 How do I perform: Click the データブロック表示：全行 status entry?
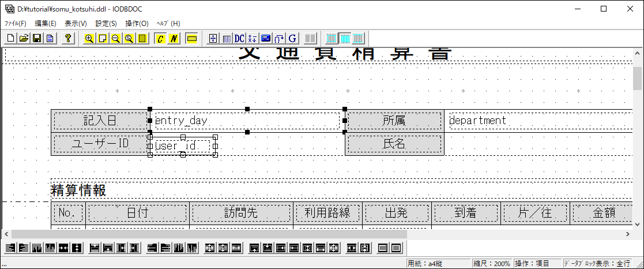(x=598, y=264)
